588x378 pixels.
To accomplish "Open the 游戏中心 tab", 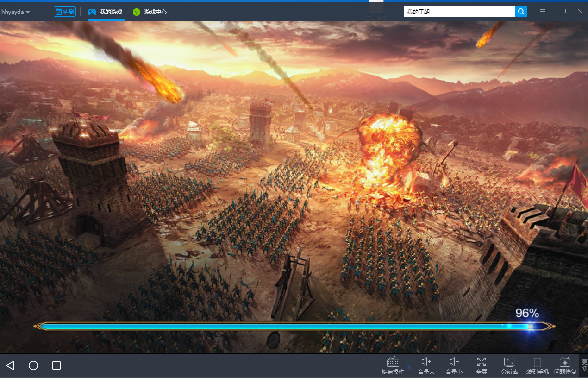I will (x=150, y=12).
